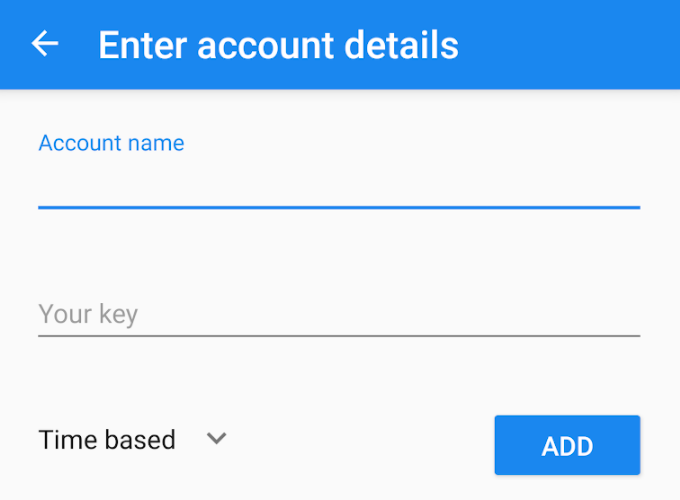
Task: Tap the Your key input field
Action: [338, 314]
